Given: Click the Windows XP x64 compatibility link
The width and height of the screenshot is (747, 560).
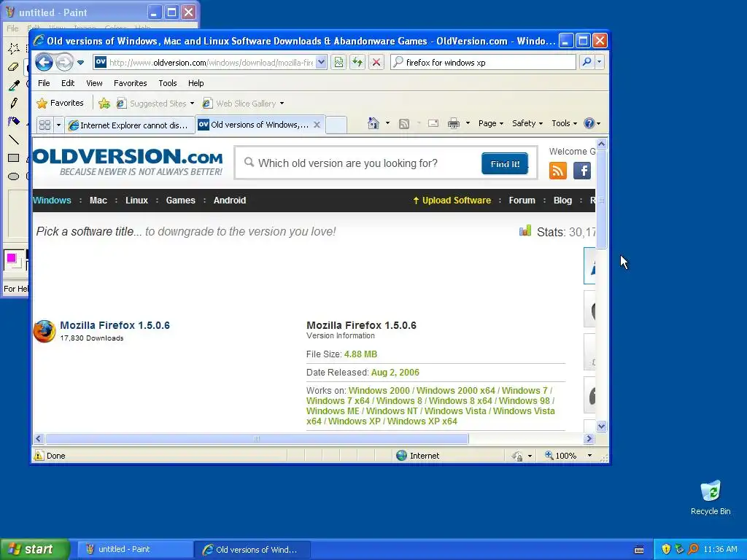Looking at the screenshot, I should click(x=422, y=421).
